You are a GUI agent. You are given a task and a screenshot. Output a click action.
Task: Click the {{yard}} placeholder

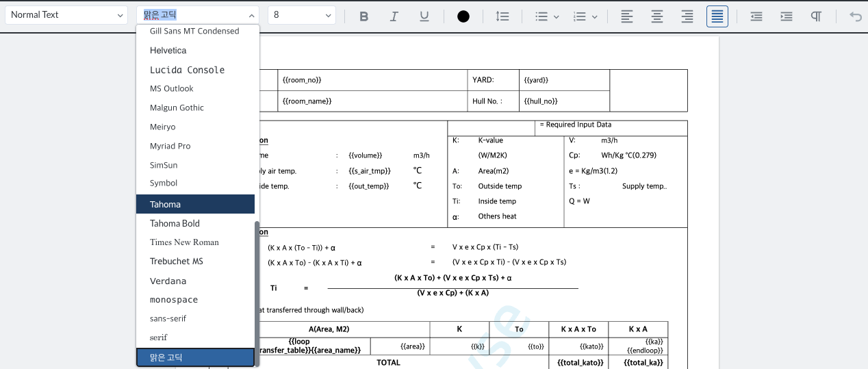536,80
